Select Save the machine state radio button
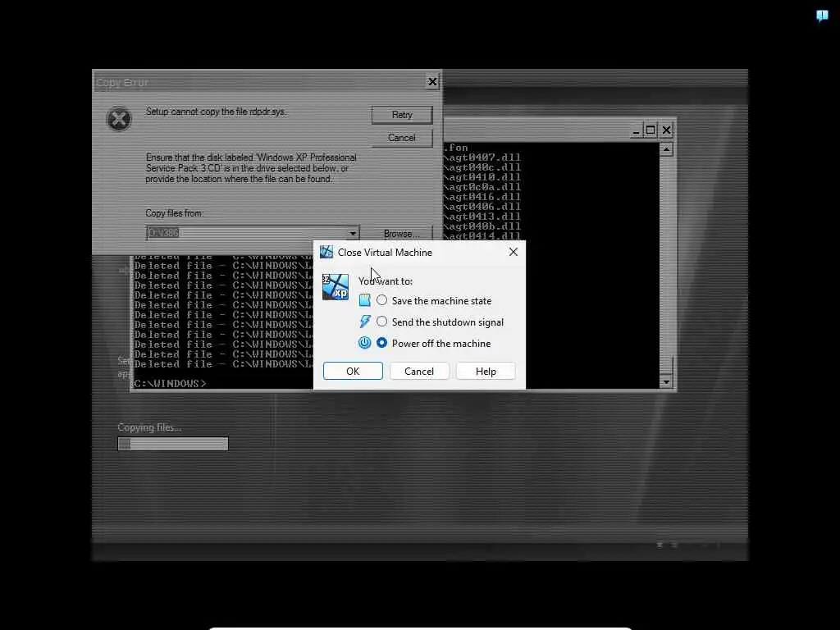840x630 pixels. tap(381, 300)
